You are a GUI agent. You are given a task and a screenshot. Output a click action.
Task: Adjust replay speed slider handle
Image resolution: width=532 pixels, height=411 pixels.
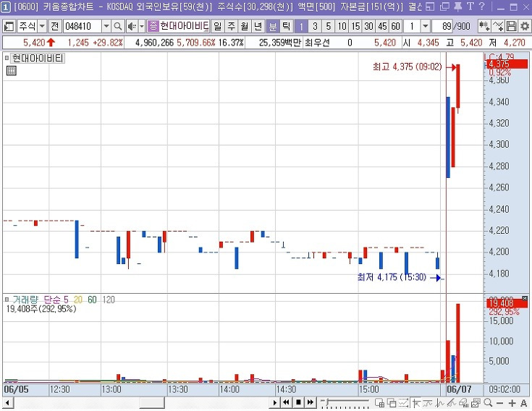326,402
